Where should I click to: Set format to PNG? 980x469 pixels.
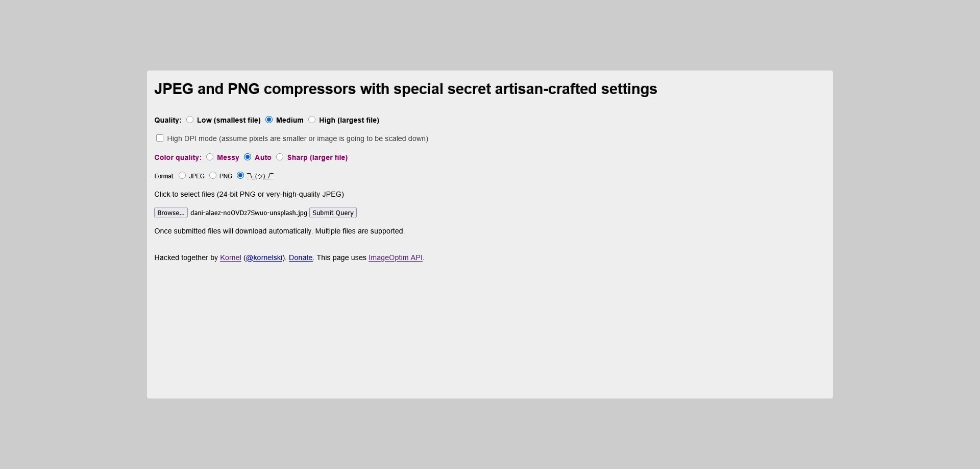(213, 176)
